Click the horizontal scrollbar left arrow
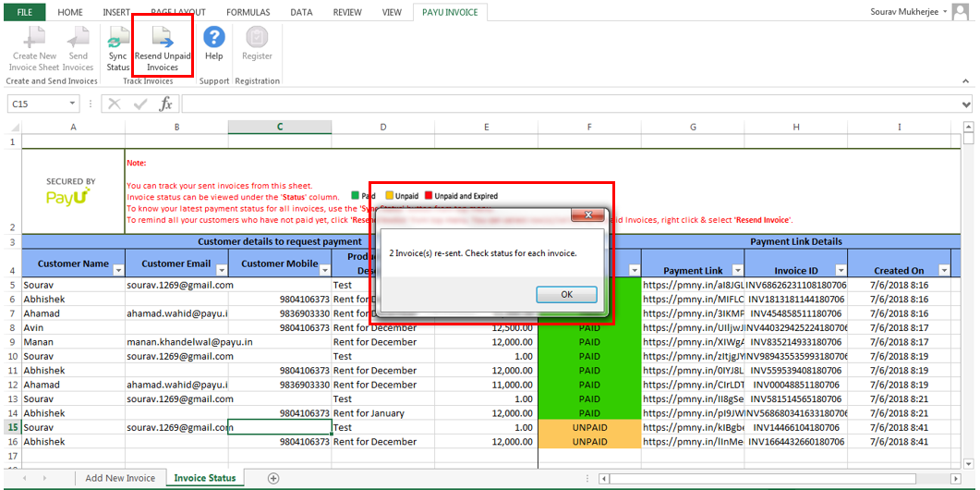The width and height of the screenshot is (980, 490). [603, 479]
